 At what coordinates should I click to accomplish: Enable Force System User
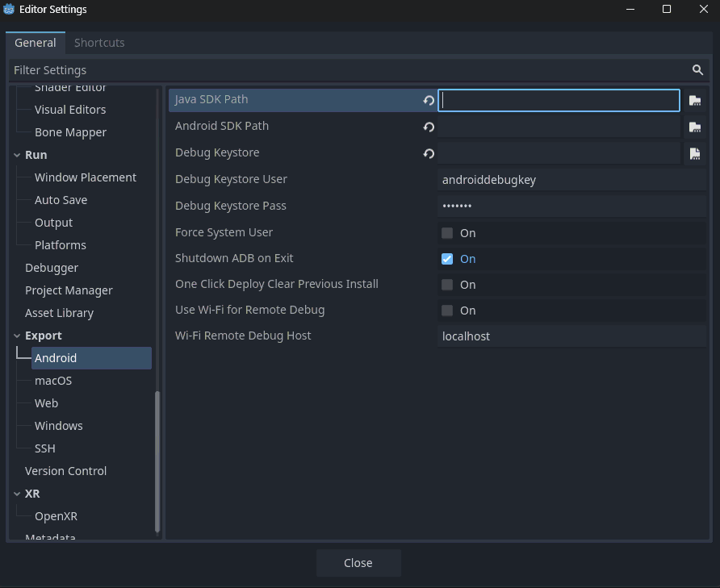(x=446, y=232)
